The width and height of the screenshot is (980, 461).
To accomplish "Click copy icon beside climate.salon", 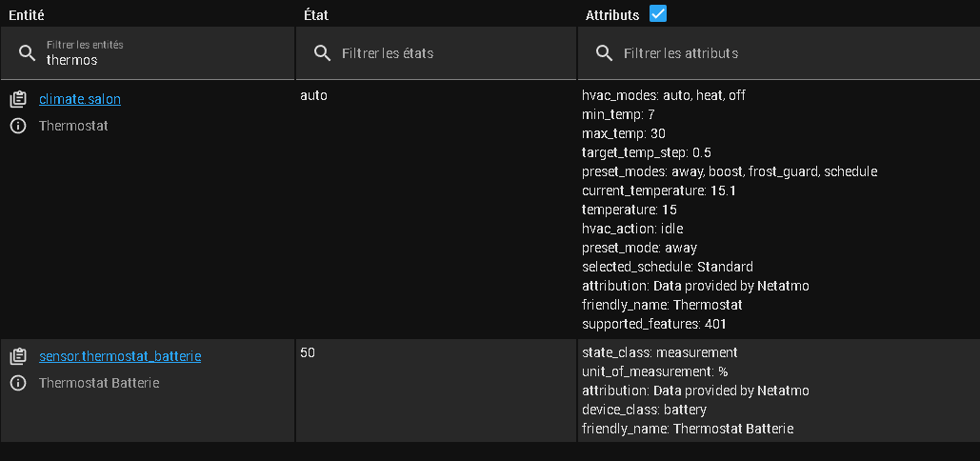I will (17, 99).
